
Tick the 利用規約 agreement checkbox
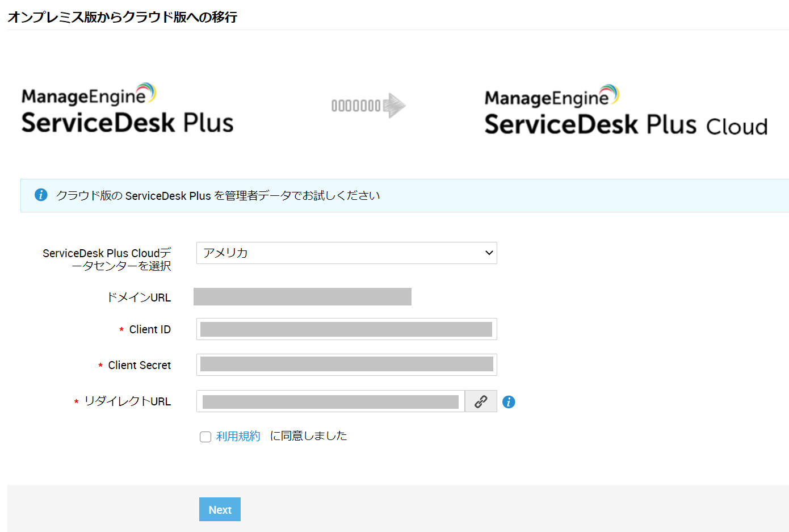[205, 437]
